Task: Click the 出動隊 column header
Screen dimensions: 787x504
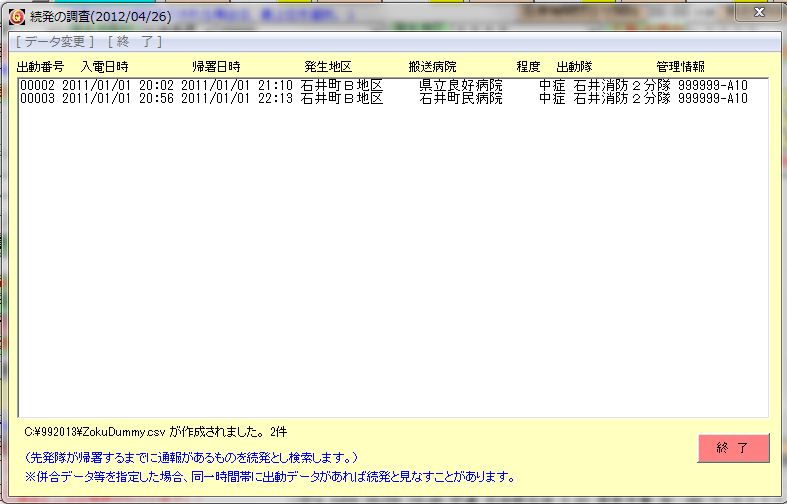Action: coord(574,66)
